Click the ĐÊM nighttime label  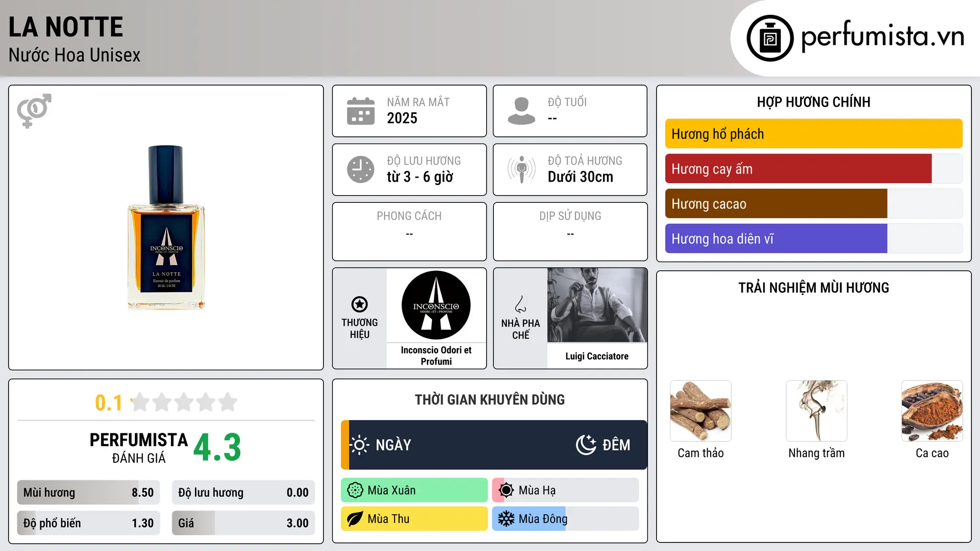[616, 445]
